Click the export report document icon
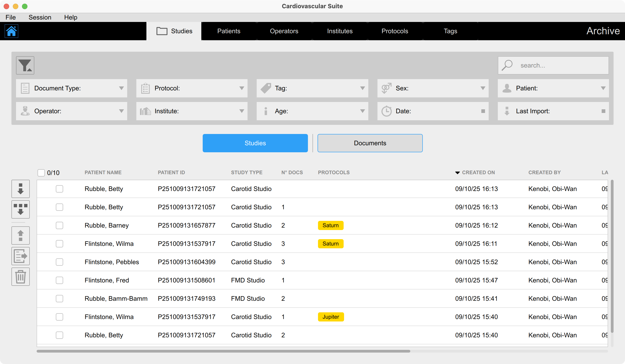 pyautogui.click(x=21, y=256)
